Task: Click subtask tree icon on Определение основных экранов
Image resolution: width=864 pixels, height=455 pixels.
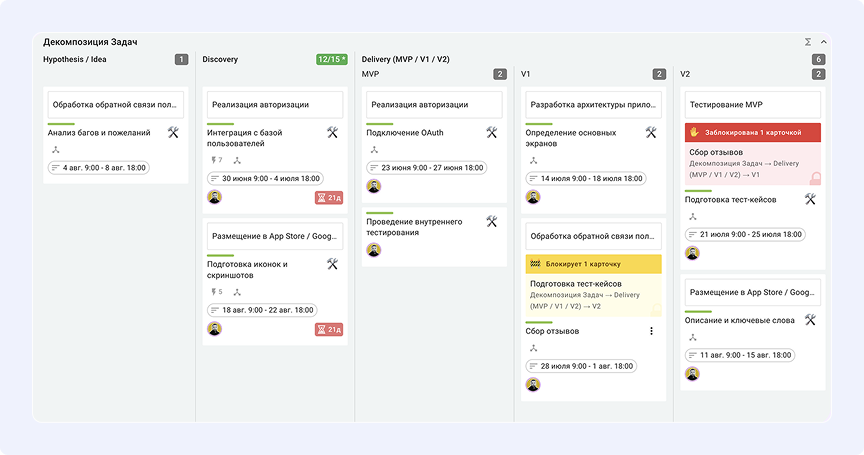Action: (x=533, y=160)
